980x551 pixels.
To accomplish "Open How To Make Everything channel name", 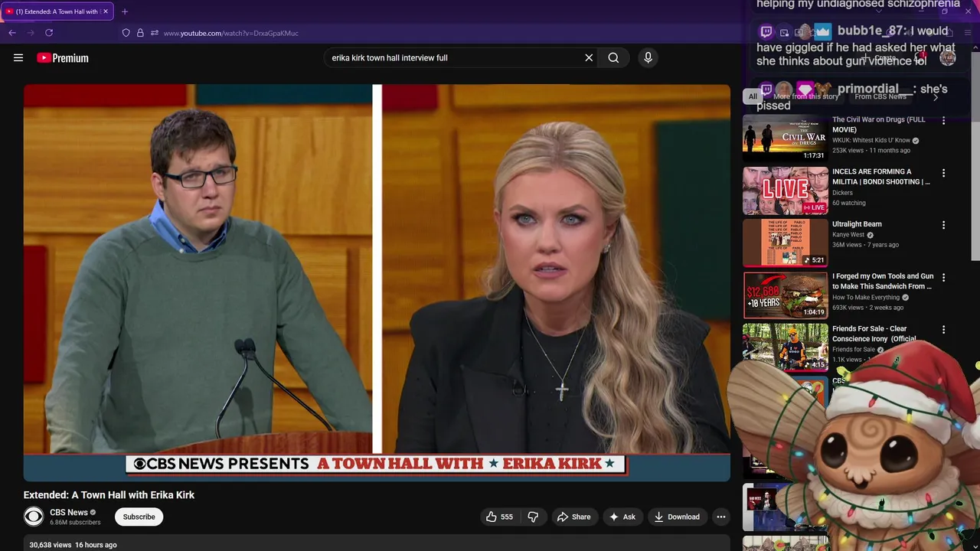I will coord(866,297).
